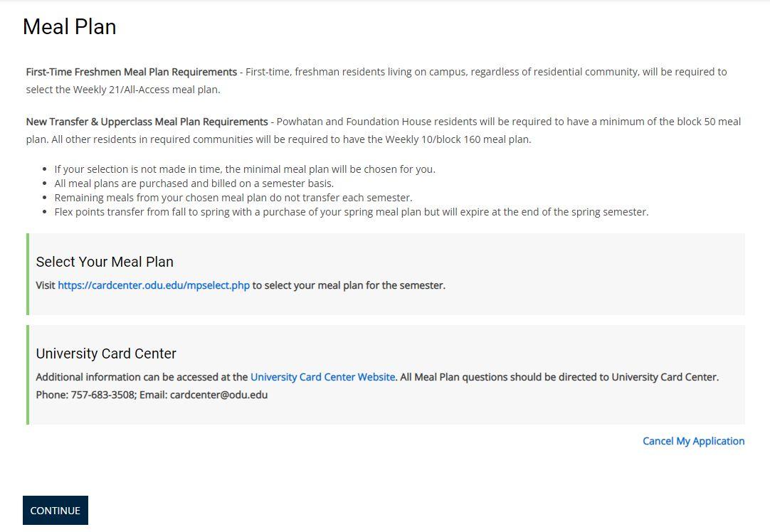Click the Cancel My Application link
770x532 pixels.
(693, 441)
